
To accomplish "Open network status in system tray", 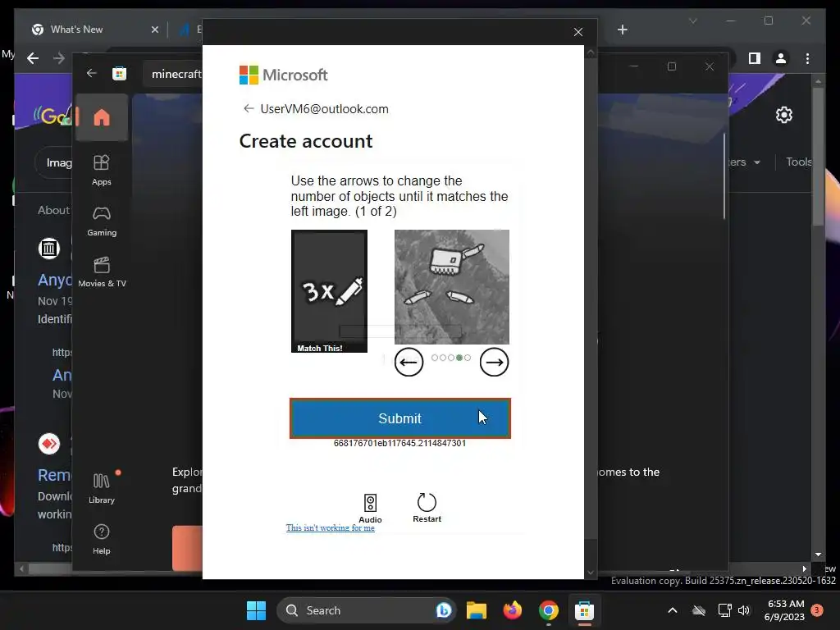I will (x=724, y=610).
